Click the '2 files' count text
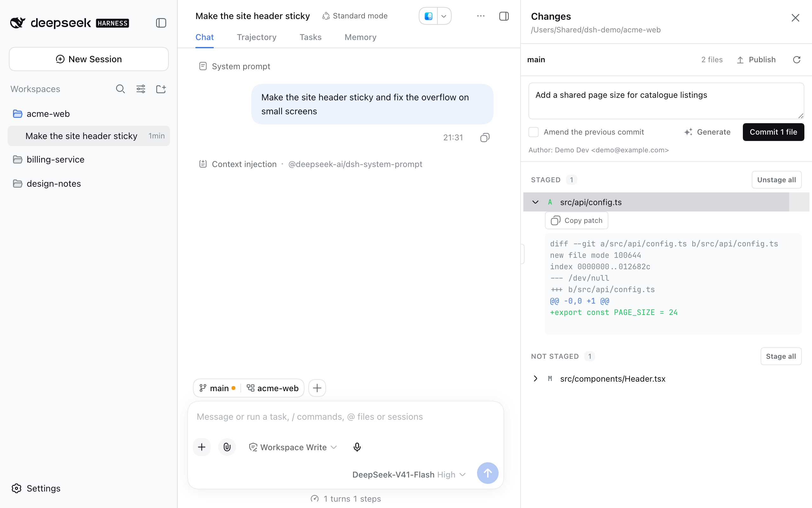812x508 pixels. click(x=712, y=60)
